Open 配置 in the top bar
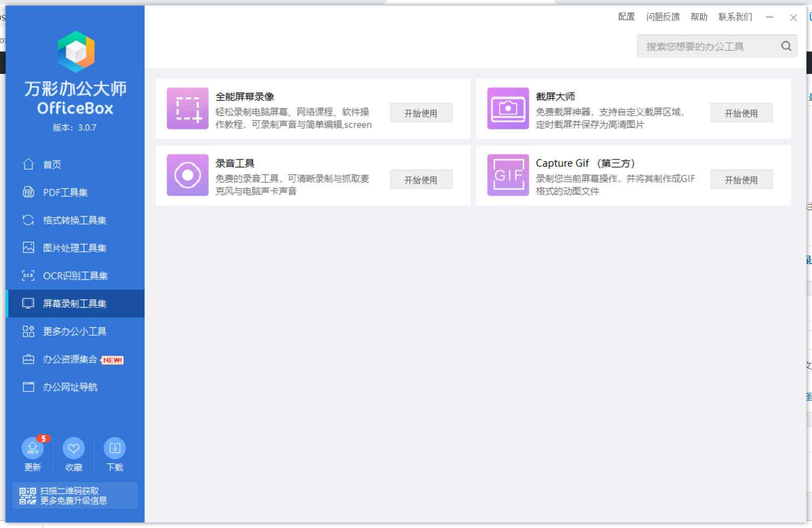 point(626,17)
